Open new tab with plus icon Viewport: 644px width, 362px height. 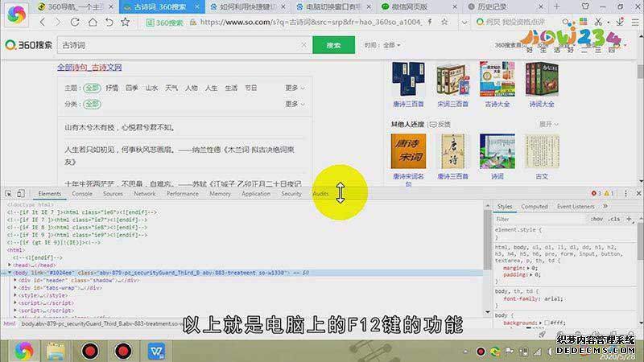point(556,6)
